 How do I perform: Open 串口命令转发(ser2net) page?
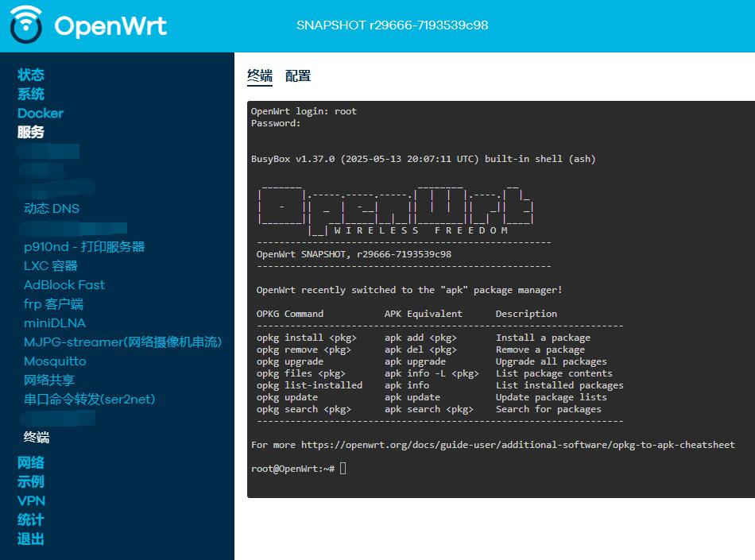[x=90, y=400]
